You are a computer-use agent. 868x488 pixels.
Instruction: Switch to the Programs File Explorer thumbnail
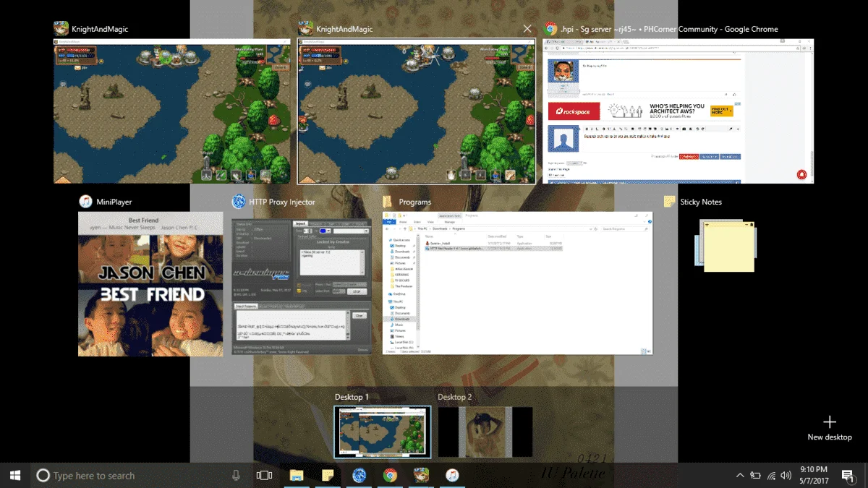[x=517, y=283]
